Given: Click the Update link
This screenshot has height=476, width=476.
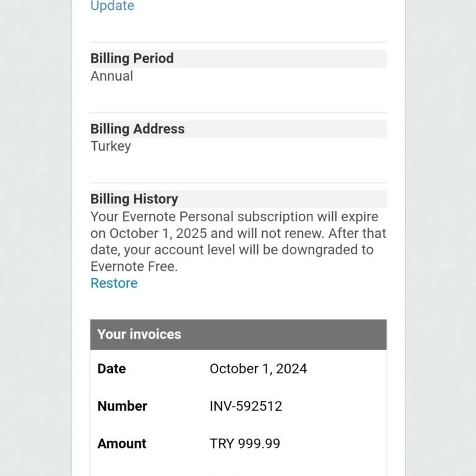Looking at the screenshot, I should point(112,6).
